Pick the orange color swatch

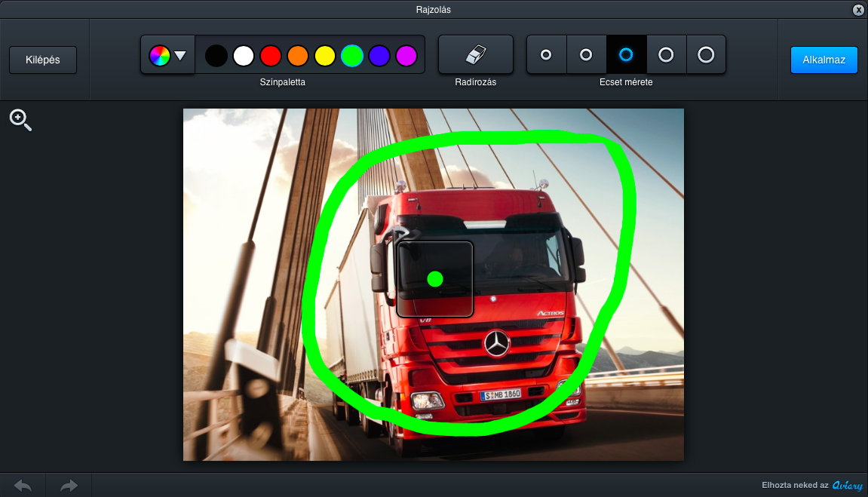[x=298, y=55]
